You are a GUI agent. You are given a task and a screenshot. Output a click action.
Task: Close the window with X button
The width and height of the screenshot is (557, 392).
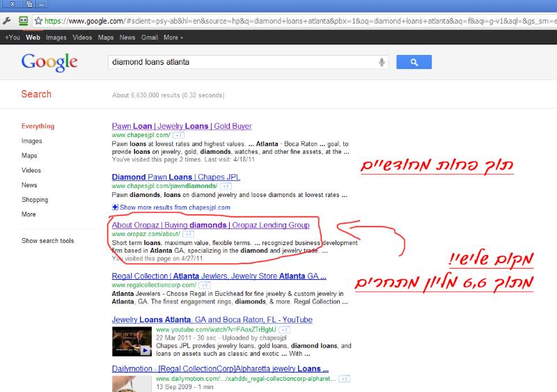pos(13,4)
